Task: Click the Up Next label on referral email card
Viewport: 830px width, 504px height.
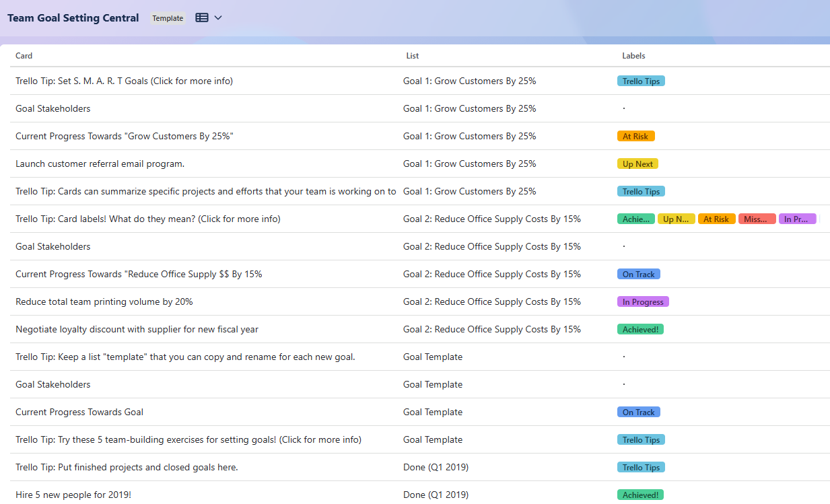Action: [637, 164]
